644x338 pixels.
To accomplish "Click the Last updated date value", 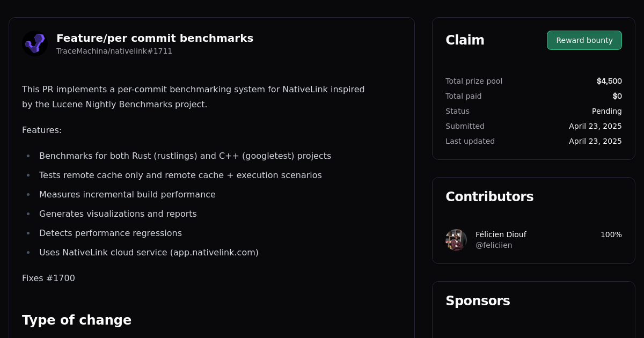I will 595,141.
